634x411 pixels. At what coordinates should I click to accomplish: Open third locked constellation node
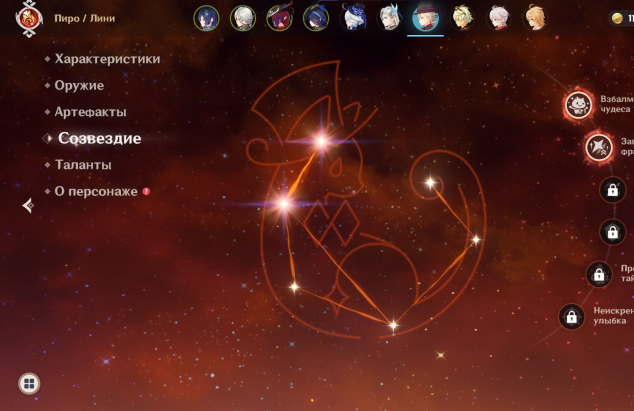[613, 189]
